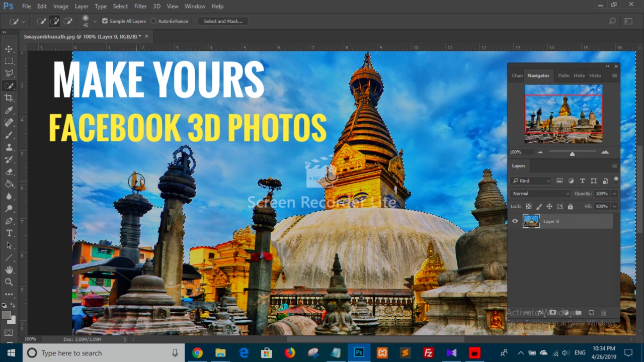Select the Hand tool

[x=9, y=270]
